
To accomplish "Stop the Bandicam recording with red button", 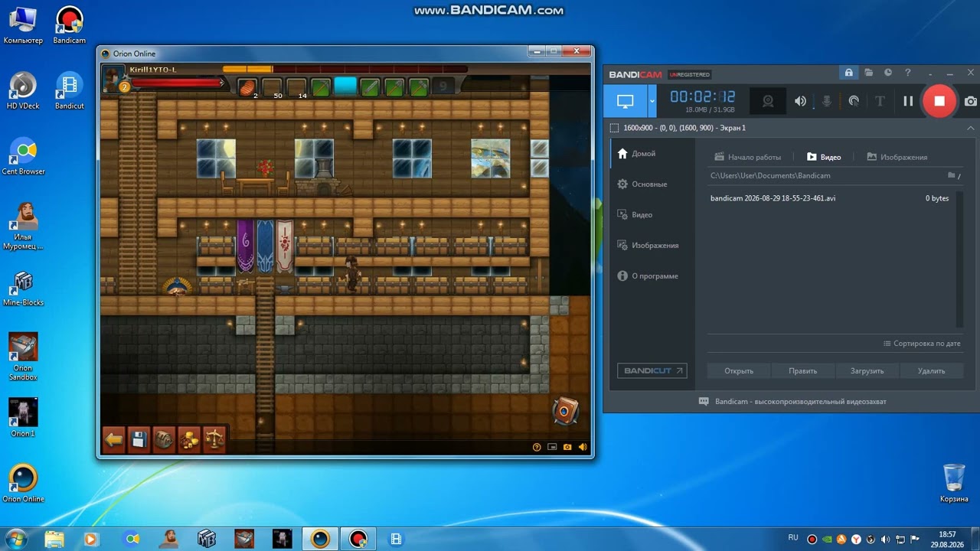I will tap(939, 101).
